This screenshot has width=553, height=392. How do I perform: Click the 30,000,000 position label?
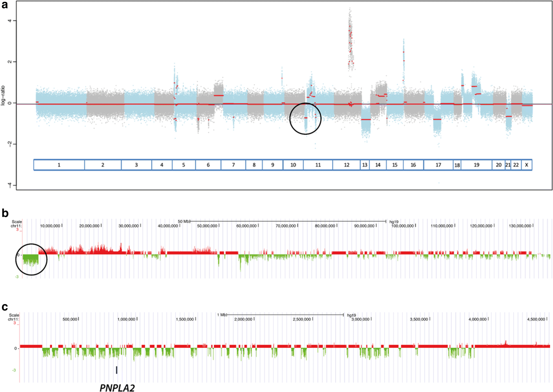[x=129, y=226]
